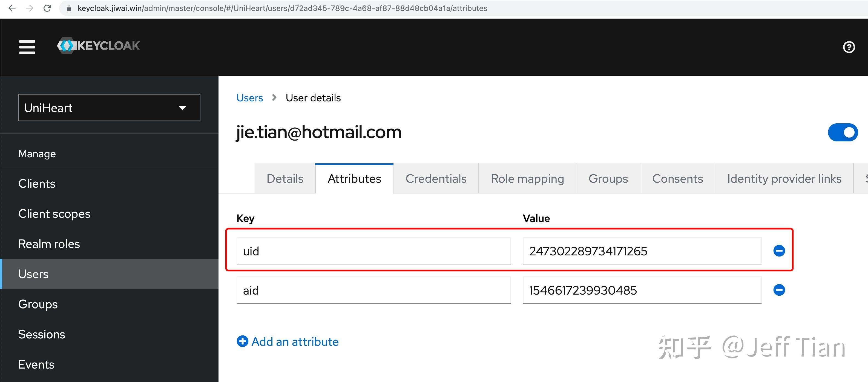Screen dimensions: 868x382
Task: Toggle the user enabled switch
Action: (x=842, y=133)
